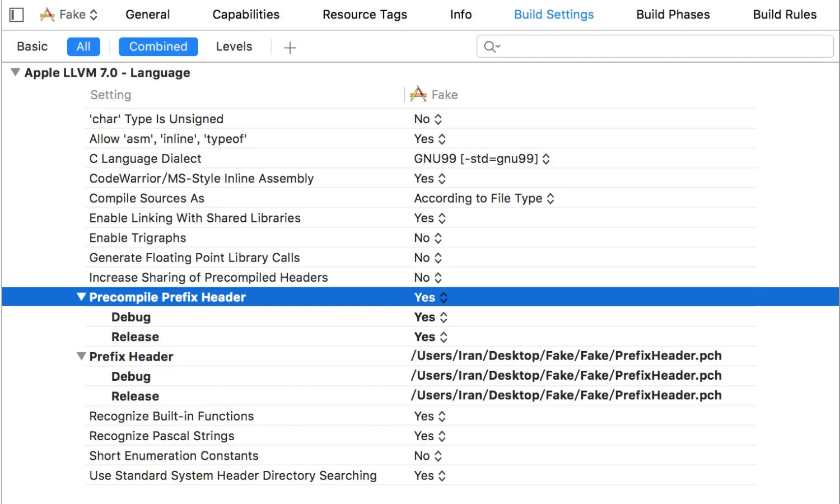Change Short Enumeration Constants value
Image resolution: width=840 pixels, height=504 pixels.
pos(428,456)
